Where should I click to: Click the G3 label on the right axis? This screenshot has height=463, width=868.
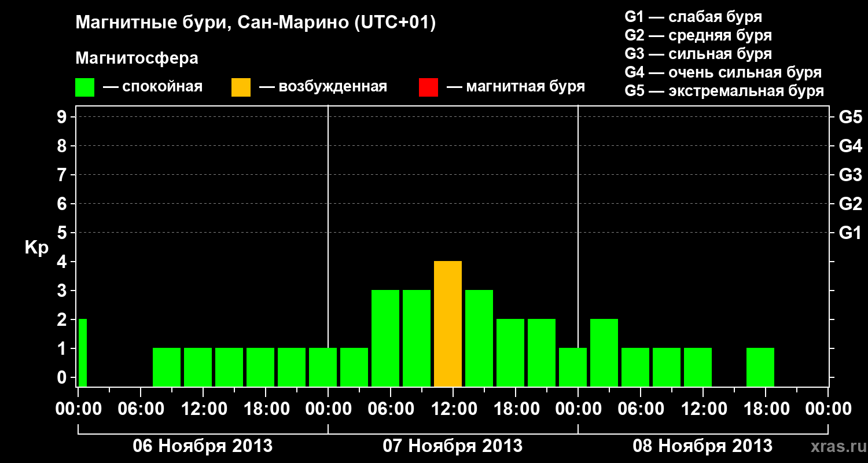(x=851, y=175)
